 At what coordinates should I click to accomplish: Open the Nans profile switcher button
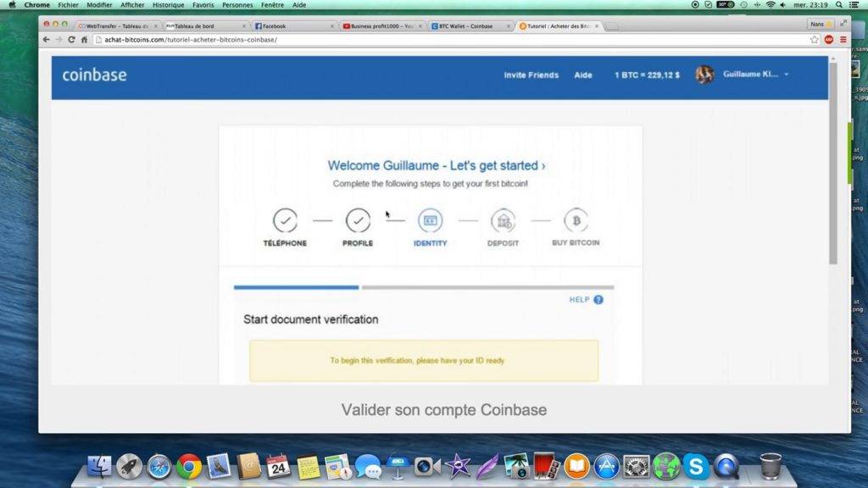click(x=821, y=25)
